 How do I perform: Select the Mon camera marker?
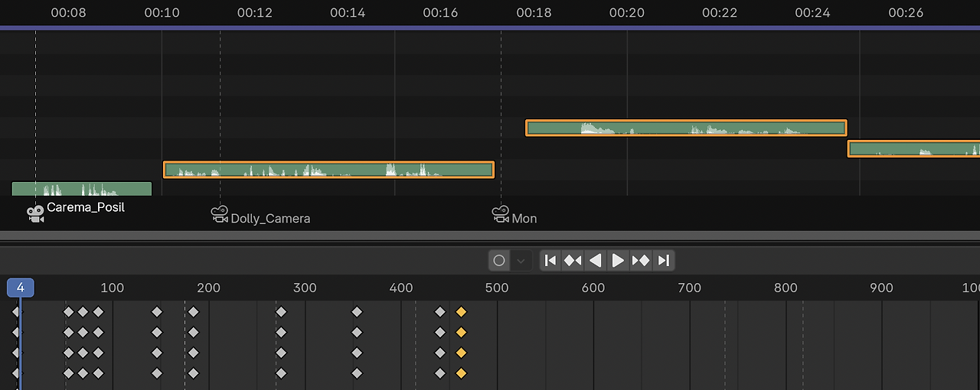tap(501, 215)
